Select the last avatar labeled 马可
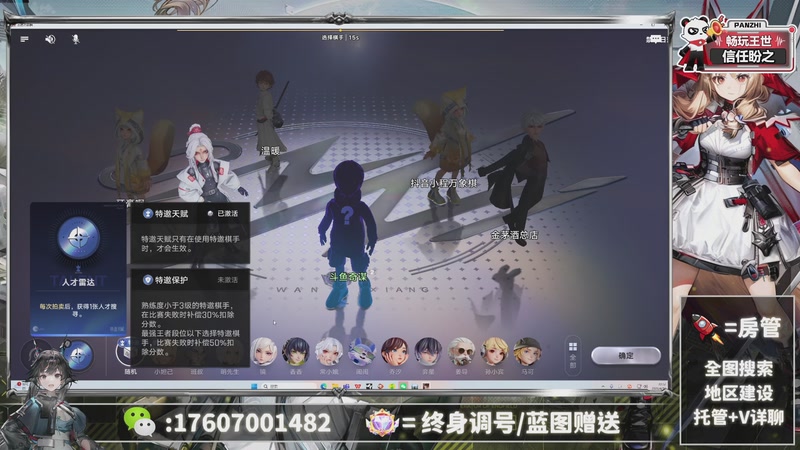This screenshot has width=800, height=450. click(x=526, y=350)
